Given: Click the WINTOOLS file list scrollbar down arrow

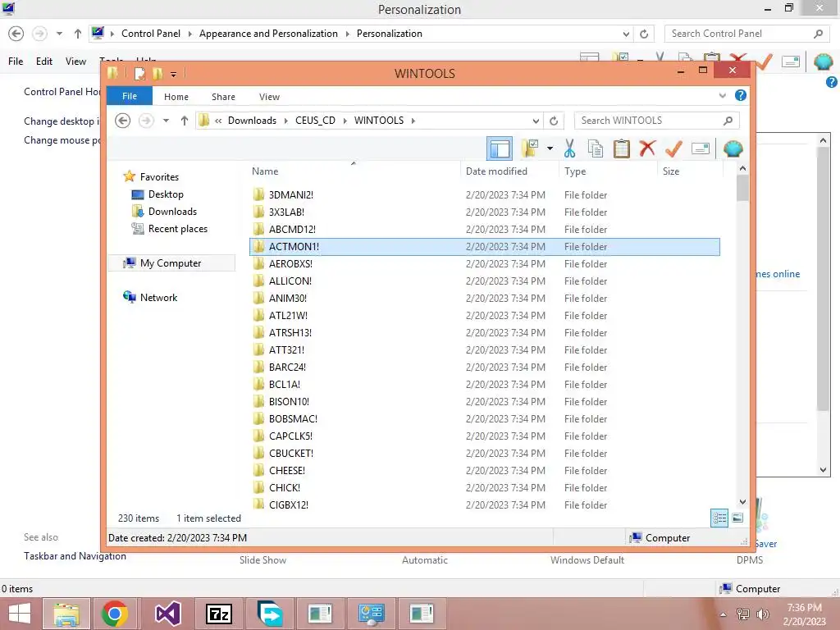Looking at the screenshot, I should pos(742,502).
